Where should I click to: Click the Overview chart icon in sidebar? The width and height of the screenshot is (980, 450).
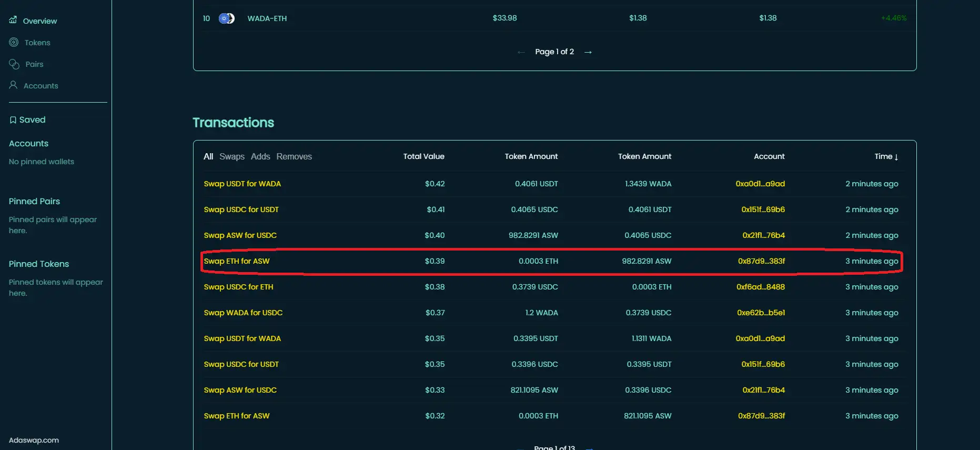click(x=13, y=20)
